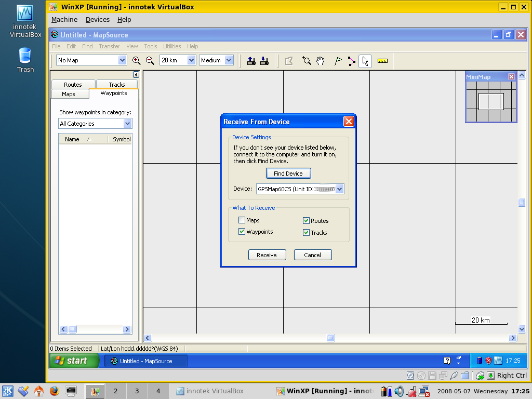532x399 pixels.
Task: Click VirtualBox shared folders status icon
Action: tap(465, 375)
